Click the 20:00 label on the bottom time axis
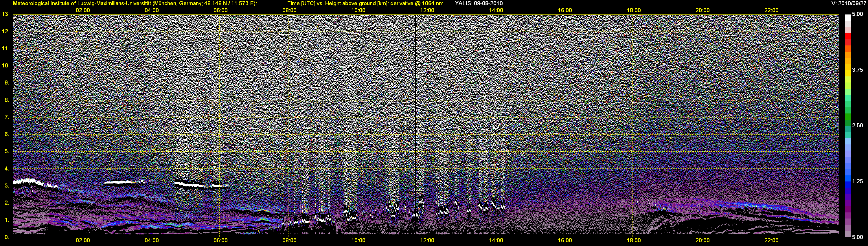 pos(703,240)
